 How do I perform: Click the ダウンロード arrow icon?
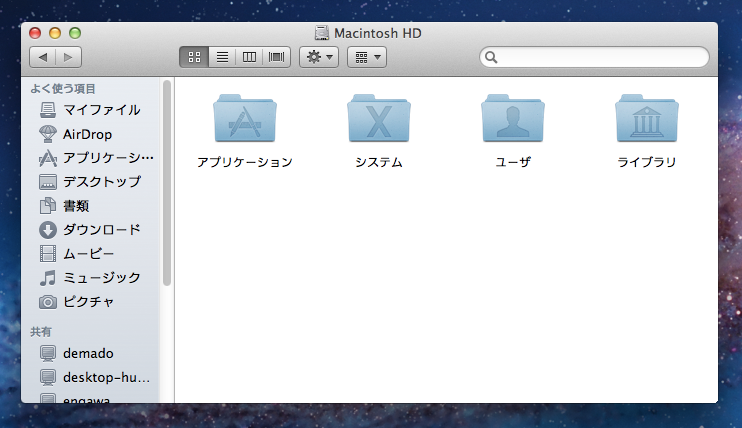pos(48,230)
